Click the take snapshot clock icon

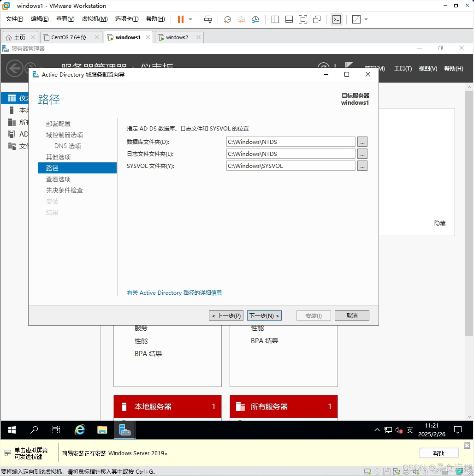coord(227,19)
